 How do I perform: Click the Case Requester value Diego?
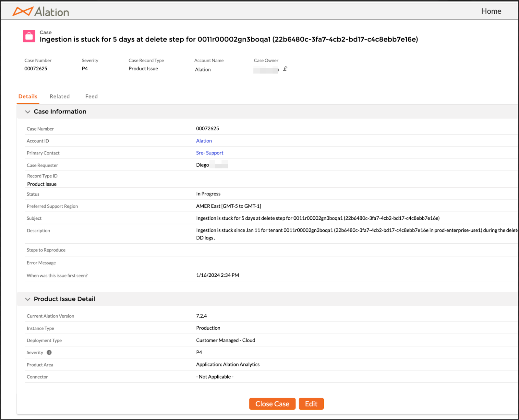[202, 165]
